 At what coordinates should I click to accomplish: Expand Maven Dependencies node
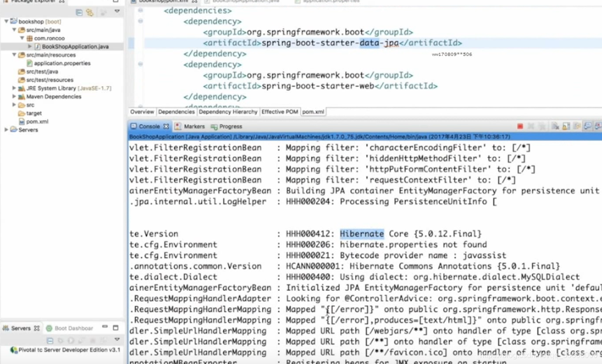(14, 96)
